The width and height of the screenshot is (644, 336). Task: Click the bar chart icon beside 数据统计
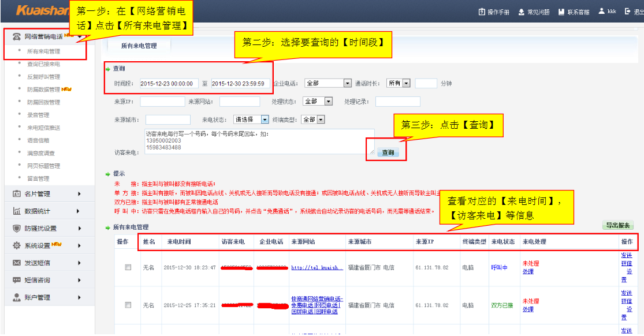point(17,211)
